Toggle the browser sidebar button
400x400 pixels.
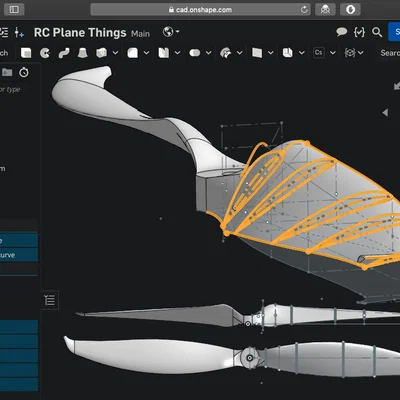click(14, 9)
